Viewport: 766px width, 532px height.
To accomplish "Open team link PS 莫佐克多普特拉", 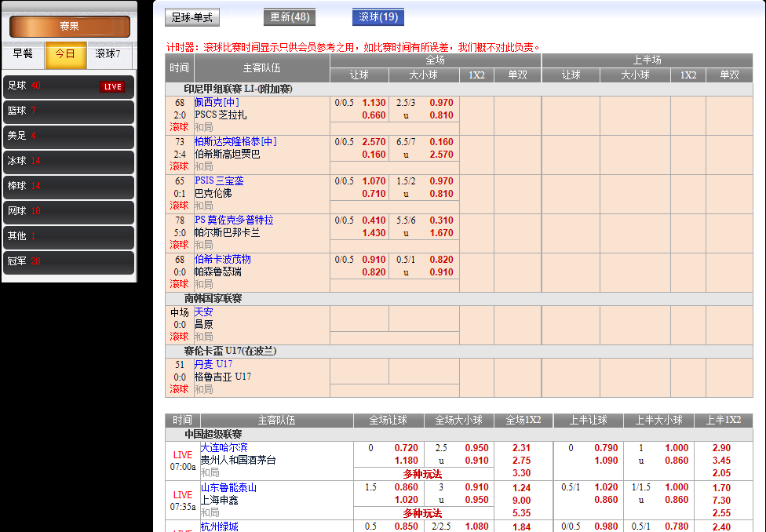I will tap(234, 220).
